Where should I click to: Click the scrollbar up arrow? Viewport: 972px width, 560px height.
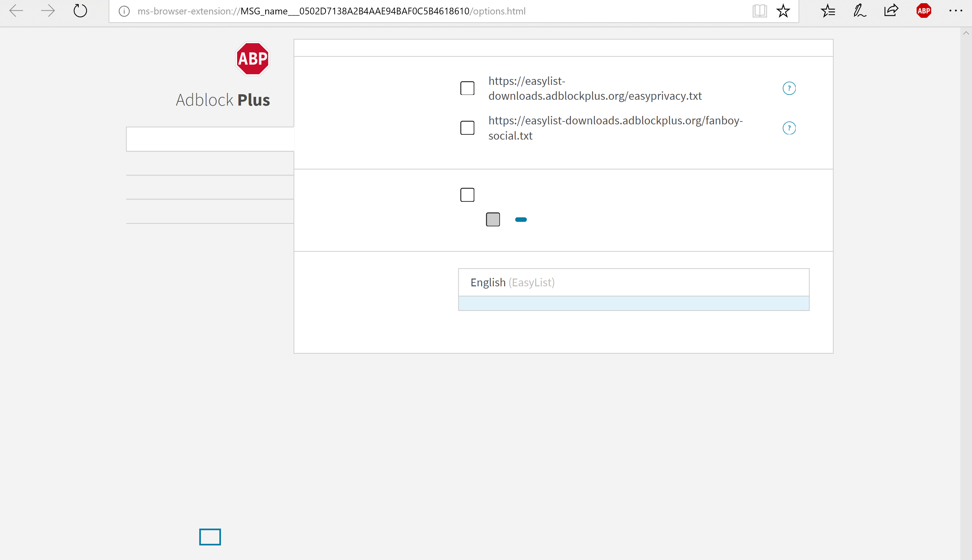tap(966, 33)
